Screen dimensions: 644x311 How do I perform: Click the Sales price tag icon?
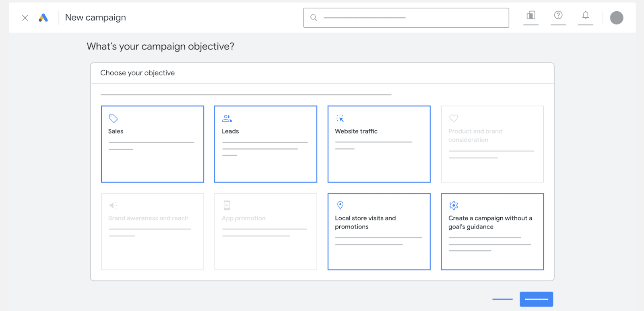114,118
